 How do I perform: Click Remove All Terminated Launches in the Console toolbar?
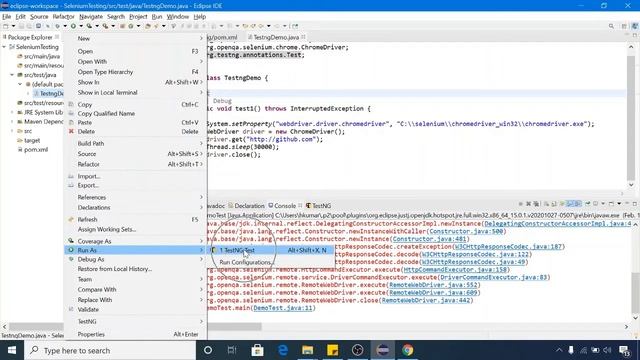[x=536, y=203]
